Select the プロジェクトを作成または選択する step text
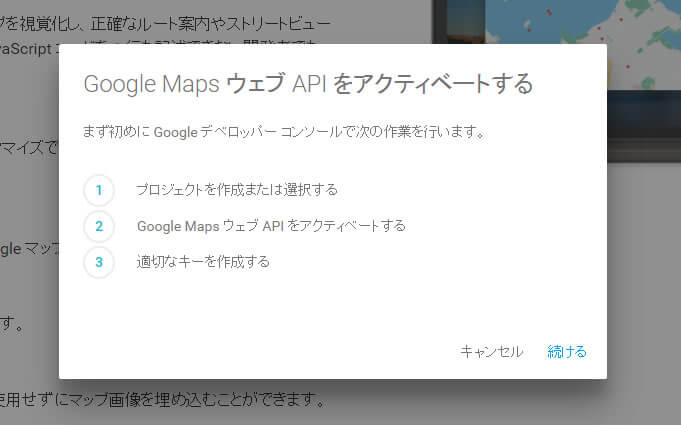Image resolution: width=681 pixels, height=425 pixels. pos(237,190)
